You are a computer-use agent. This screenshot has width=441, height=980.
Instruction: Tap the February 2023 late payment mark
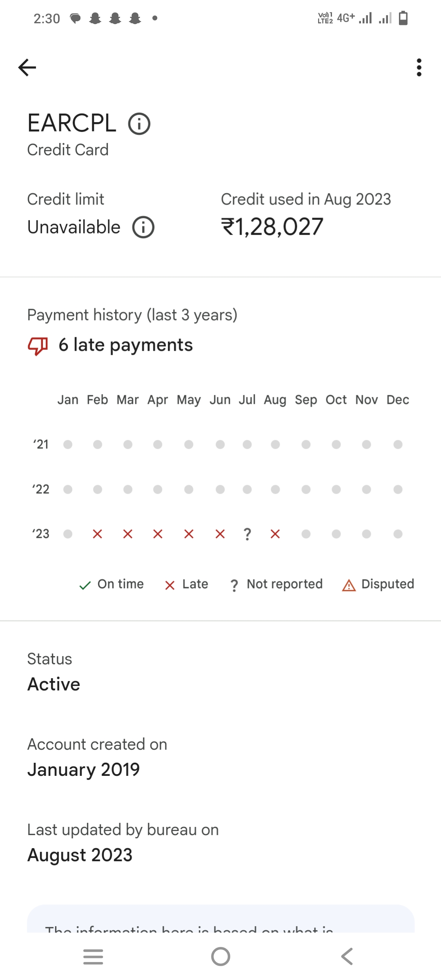97,534
